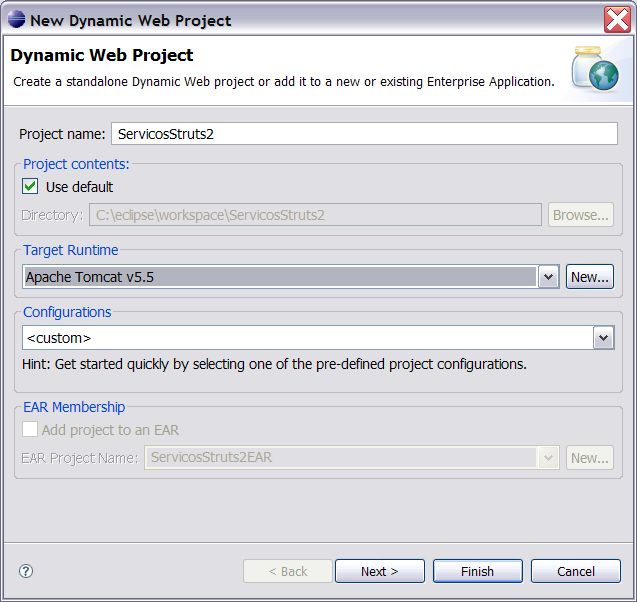Close the New Dynamic Web Project dialog
The height and width of the screenshot is (602, 637).
[617, 19]
